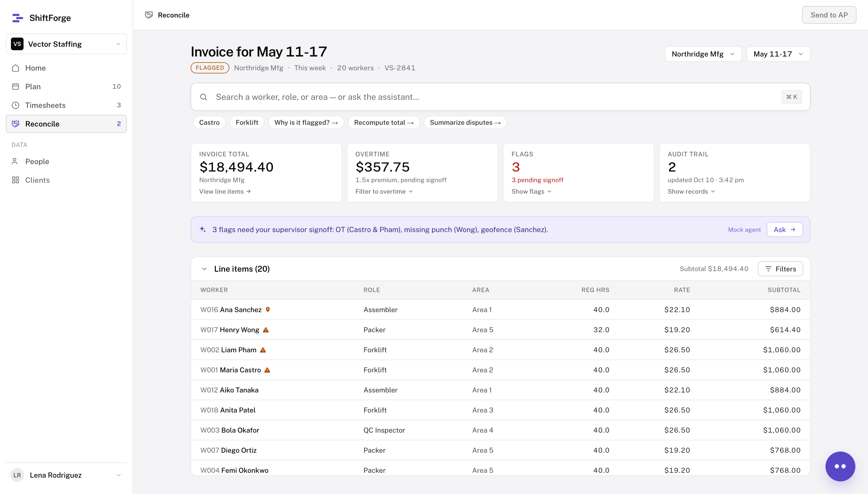
Task: Click the ROLE column header
Action: click(x=372, y=290)
